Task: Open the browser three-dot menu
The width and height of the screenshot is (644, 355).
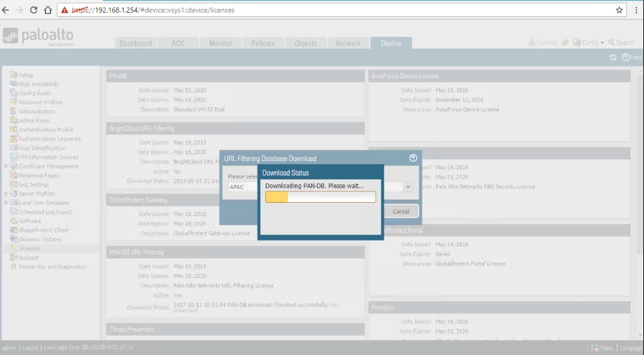Action: click(636, 10)
